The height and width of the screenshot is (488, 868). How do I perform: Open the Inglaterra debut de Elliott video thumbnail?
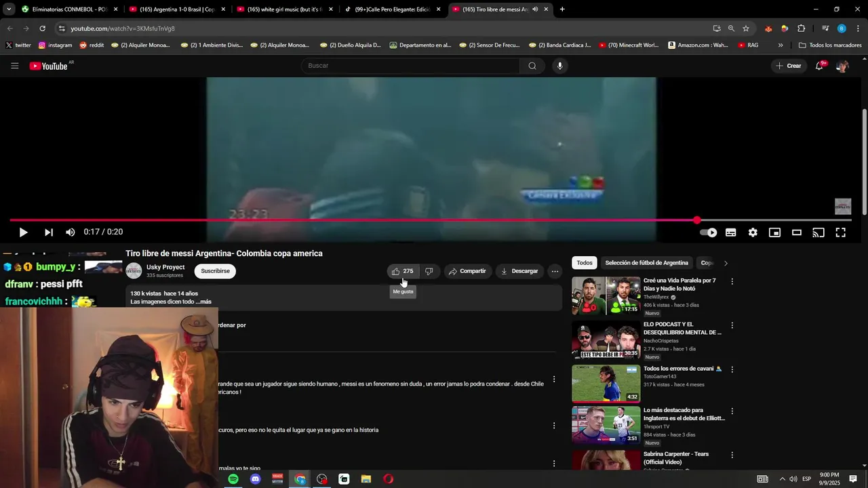(606, 425)
